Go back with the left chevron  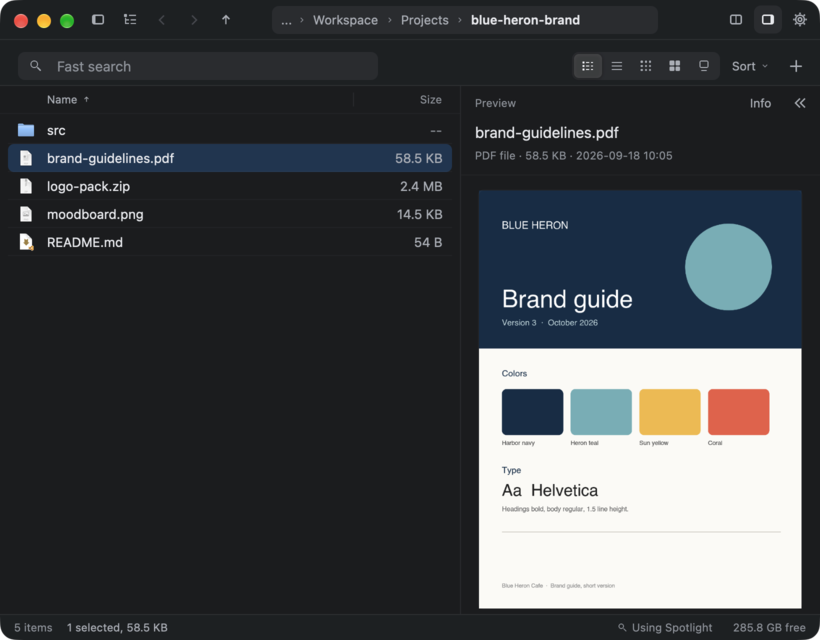pos(162,20)
